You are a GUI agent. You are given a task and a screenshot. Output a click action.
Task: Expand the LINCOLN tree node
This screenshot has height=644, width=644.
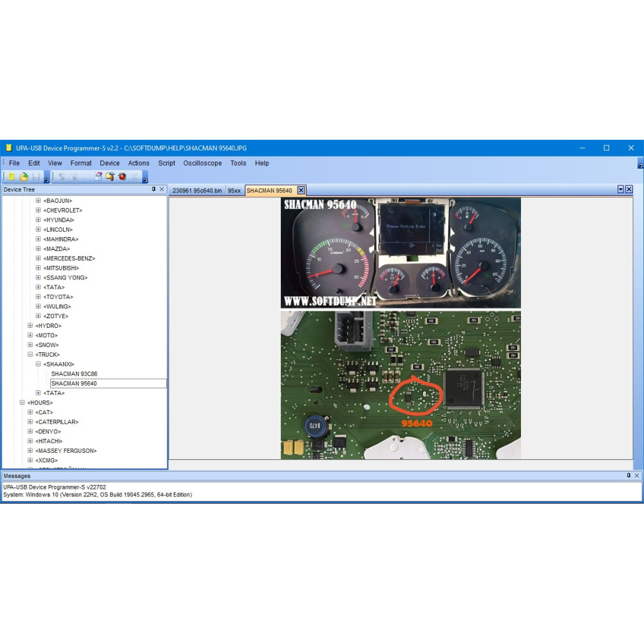[38, 229]
